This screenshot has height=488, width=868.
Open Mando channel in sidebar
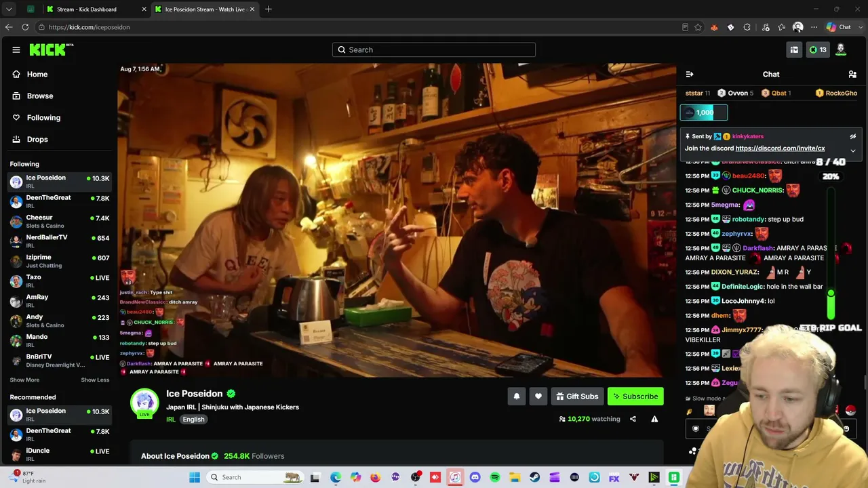point(60,340)
